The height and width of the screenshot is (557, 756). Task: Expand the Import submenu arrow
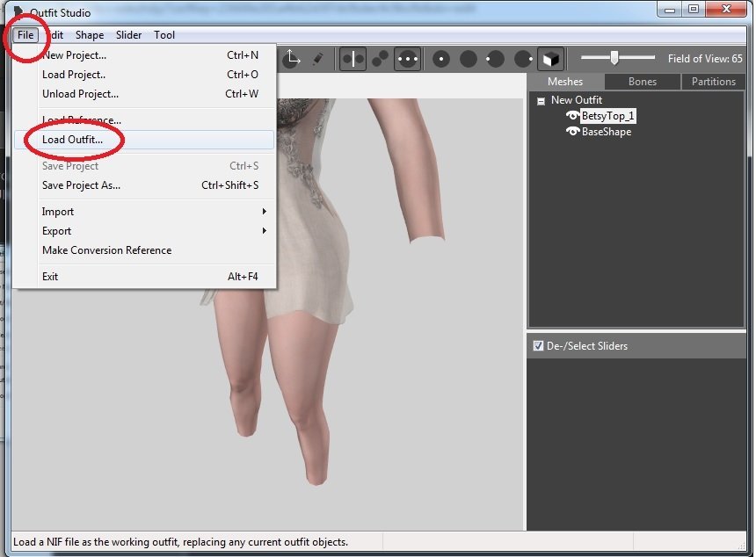(x=264, y=212)
